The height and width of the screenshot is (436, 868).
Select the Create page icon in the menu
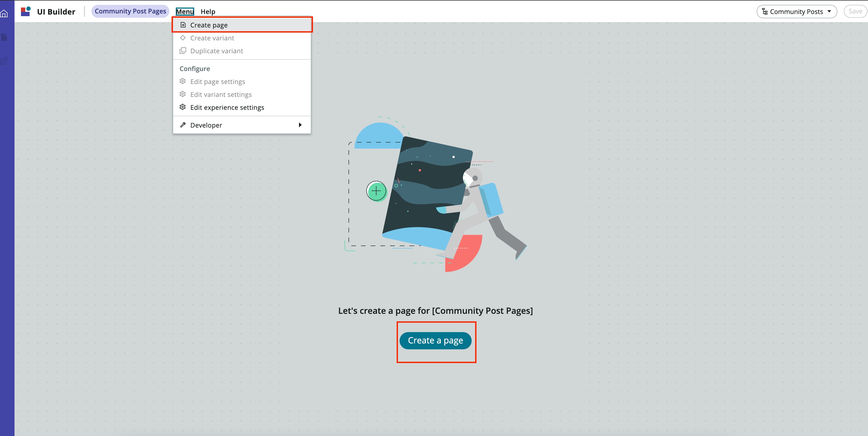(x=183, y=24)
